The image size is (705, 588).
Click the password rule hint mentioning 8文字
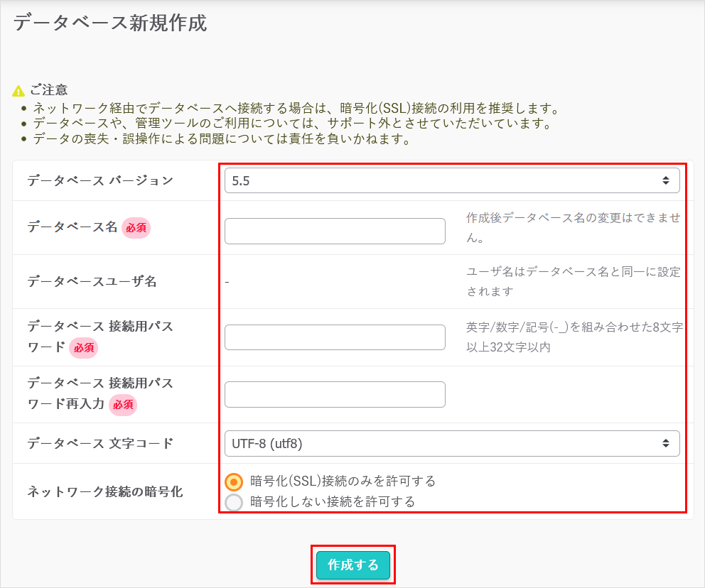(x=573, y=337)
